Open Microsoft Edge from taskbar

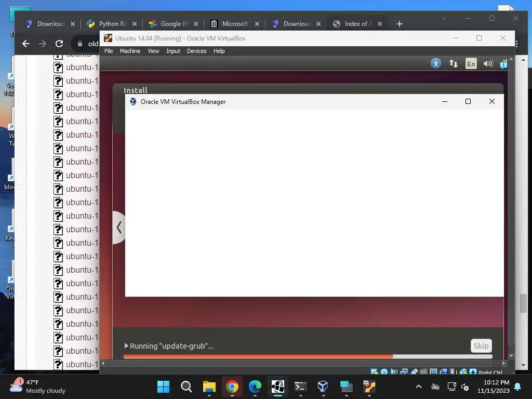(x=255, y=387)
